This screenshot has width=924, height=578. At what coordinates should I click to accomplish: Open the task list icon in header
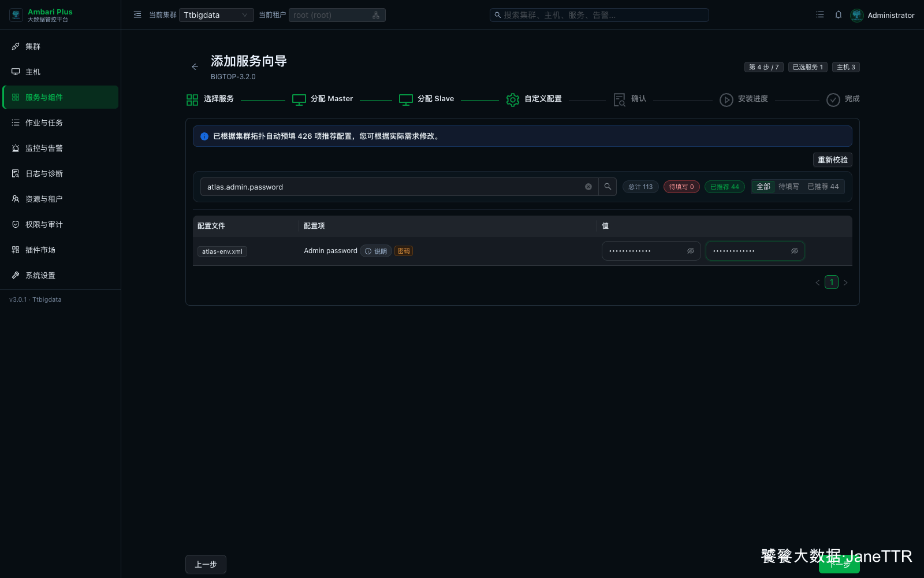[820, 15]
